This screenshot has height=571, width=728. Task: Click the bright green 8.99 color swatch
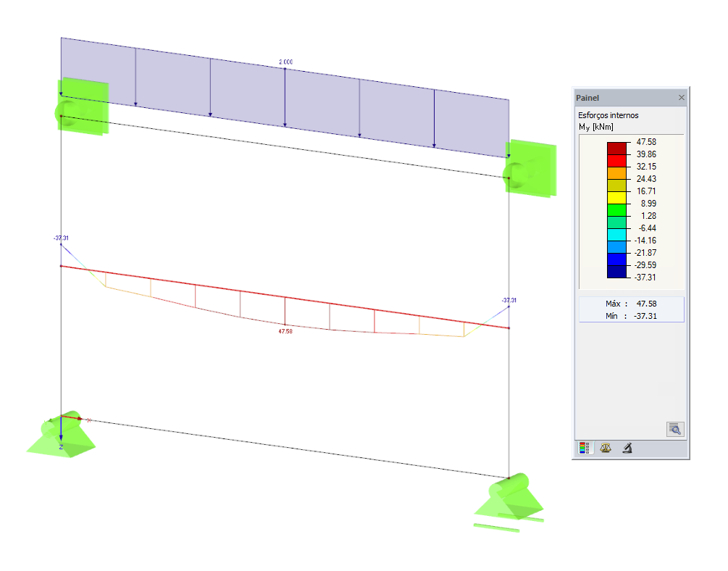(x=616, y=210)
